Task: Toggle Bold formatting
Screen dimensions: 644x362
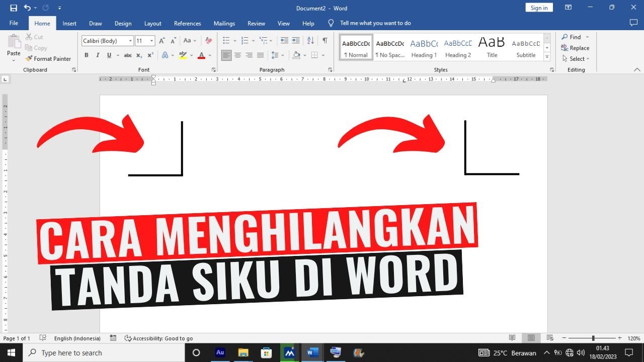Action: tap(87, 55)
